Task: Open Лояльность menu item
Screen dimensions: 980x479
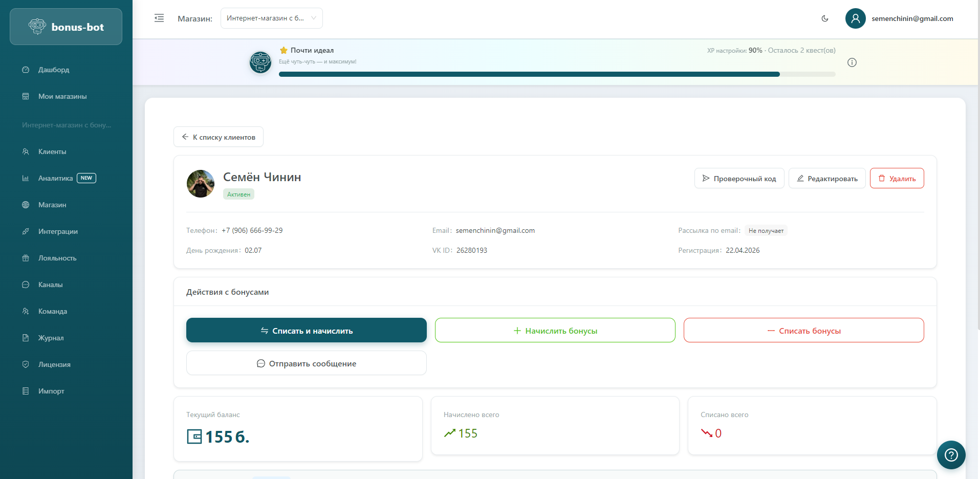Action: pos(57,258)
